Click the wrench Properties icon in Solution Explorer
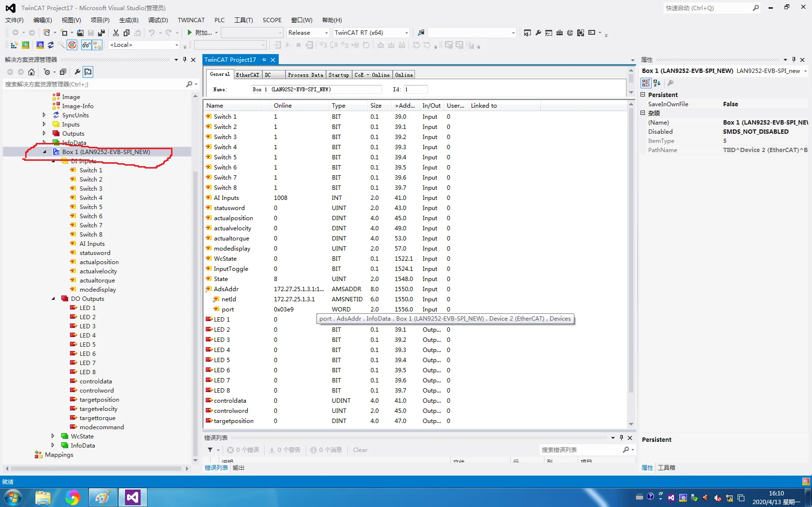Screen dimensions: 812x507 pos(77,72)
